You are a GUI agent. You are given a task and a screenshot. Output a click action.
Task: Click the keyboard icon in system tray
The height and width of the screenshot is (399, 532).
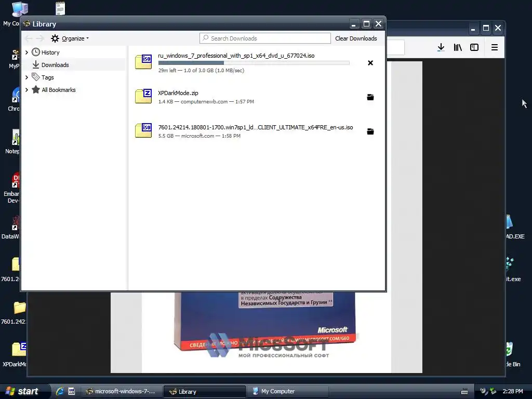[464, 392]
